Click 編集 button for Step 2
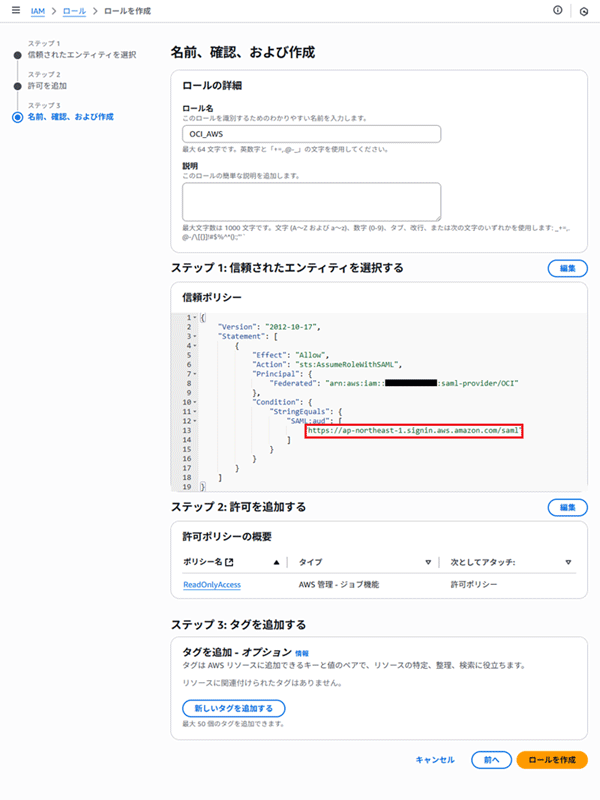This screenshot has width=600, height=800. (567, 508)
